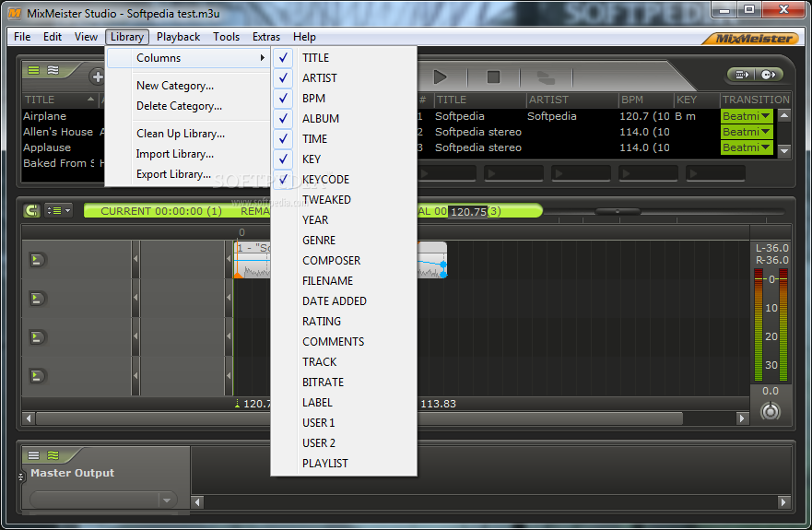Click playlist scroll down arrow
Viewport: 812px width, 530px height.
[x=784, y=151]
